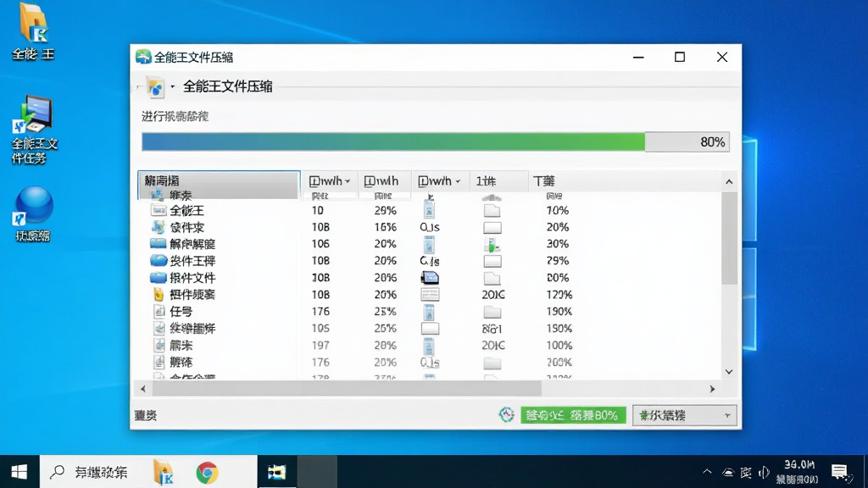The image size is (868, 488).
Task: Click the second Dwlh column header
Action: pos(384,181)
